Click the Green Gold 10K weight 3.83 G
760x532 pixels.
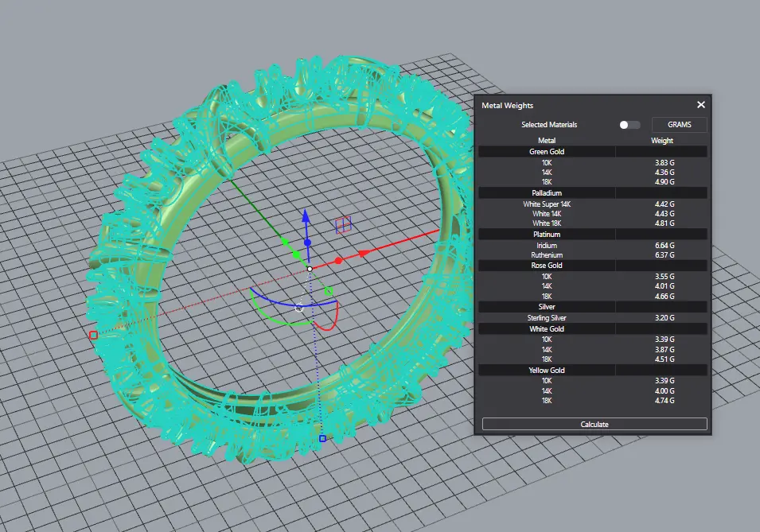point(665,163)
